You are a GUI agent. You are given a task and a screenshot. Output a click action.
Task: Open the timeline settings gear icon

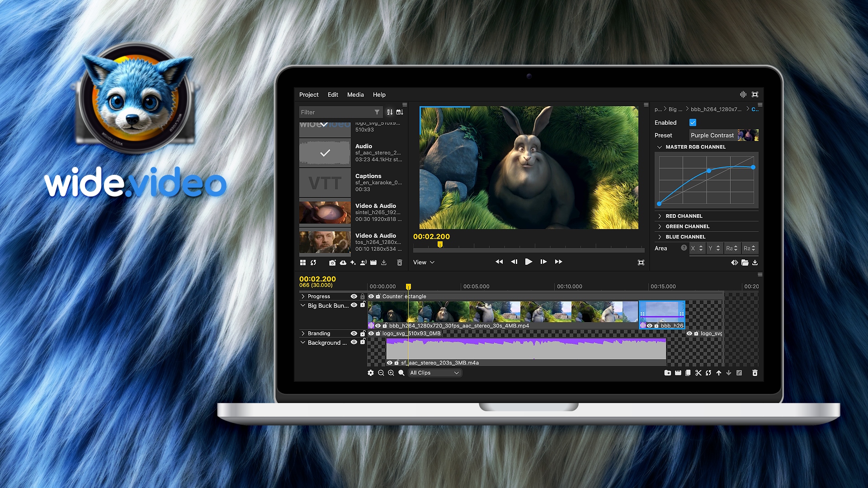pos(371,373)
